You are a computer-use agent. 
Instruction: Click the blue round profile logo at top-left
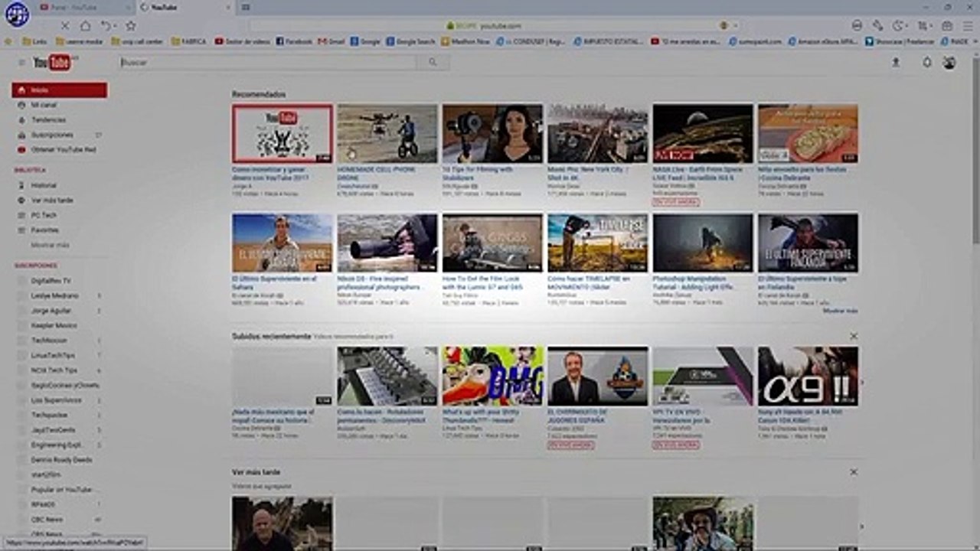point(17,13)
